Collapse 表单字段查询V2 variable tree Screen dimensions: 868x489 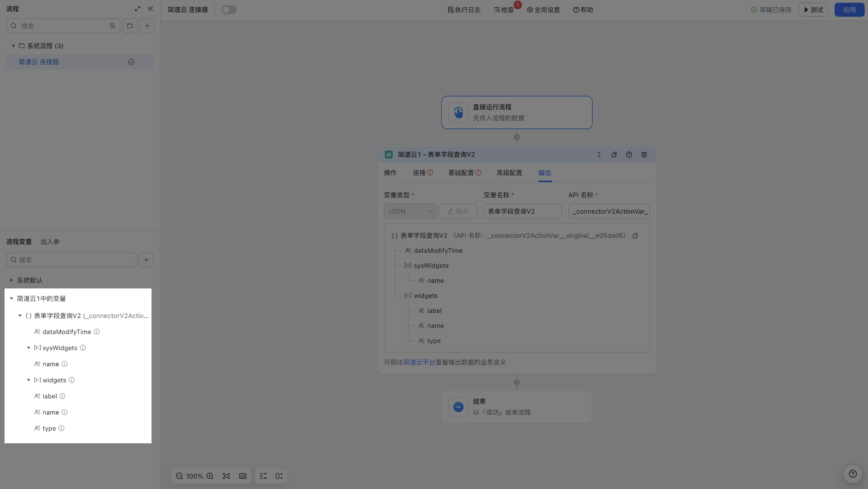click(20, 316)
